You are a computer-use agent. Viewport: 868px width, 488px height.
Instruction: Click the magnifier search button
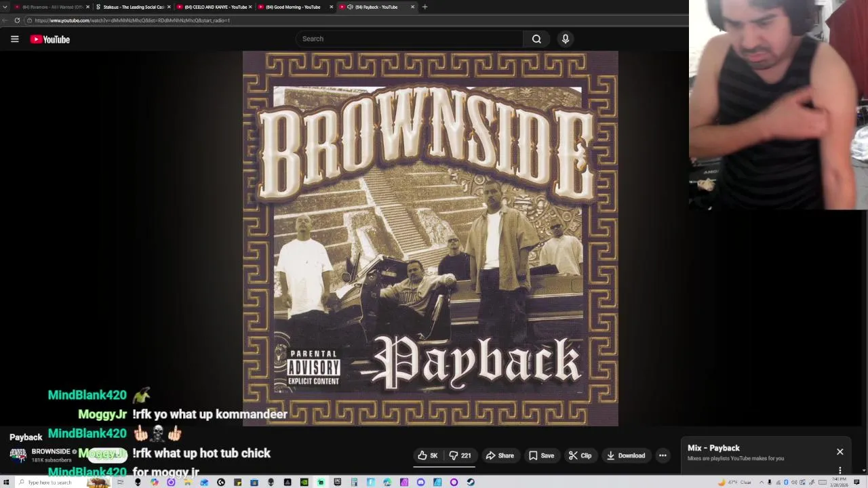pyautogui.click(x=536, y=39)
